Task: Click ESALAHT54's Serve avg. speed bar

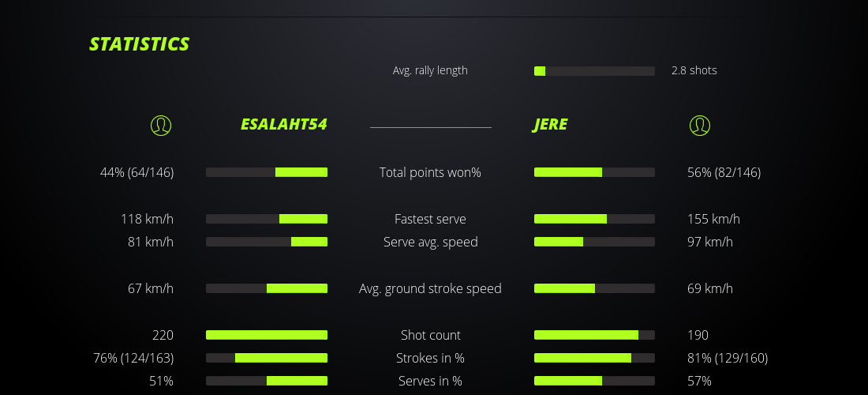Action: coord(267,242)
